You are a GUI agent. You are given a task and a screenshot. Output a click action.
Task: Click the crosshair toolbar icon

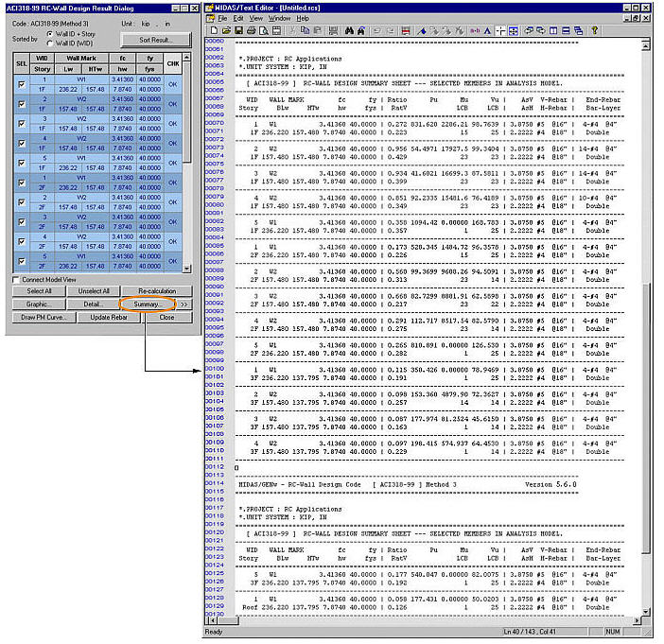500,30
